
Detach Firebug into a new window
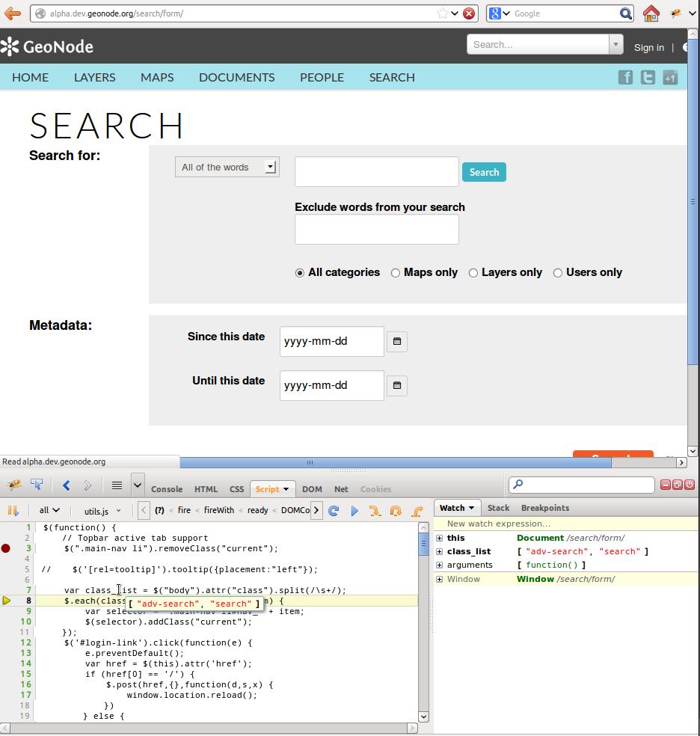point(678,485)
